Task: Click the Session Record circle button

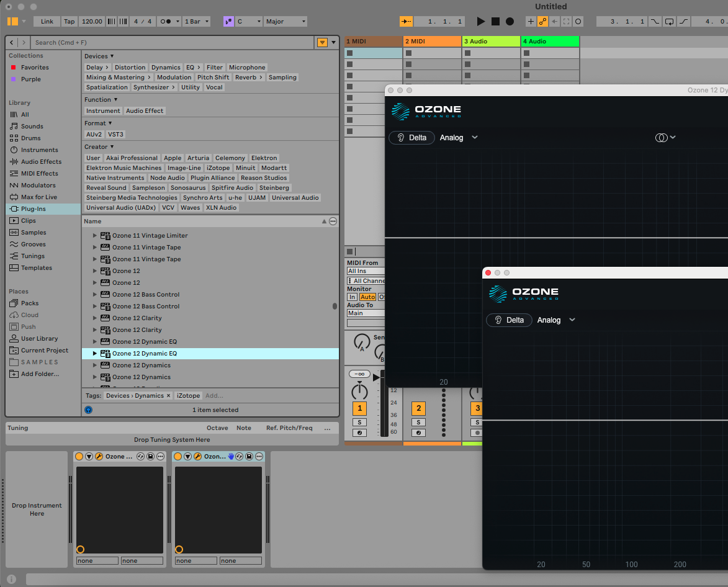Action: [x=578, y=21]
